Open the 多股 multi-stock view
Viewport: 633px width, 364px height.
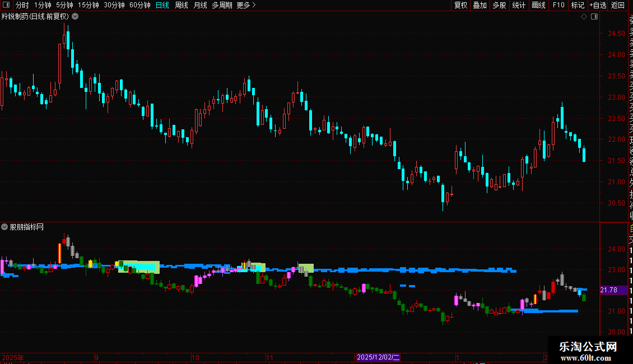(x=499, y=5)
